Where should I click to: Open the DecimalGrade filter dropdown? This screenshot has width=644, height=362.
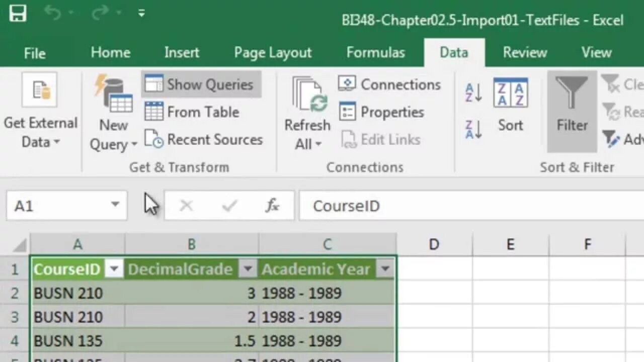(248, 269)
